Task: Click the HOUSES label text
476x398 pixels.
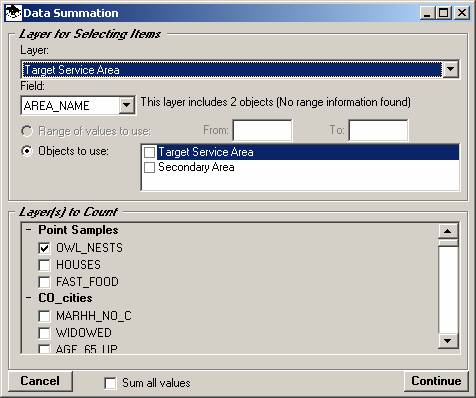Action: click(78, 265)
